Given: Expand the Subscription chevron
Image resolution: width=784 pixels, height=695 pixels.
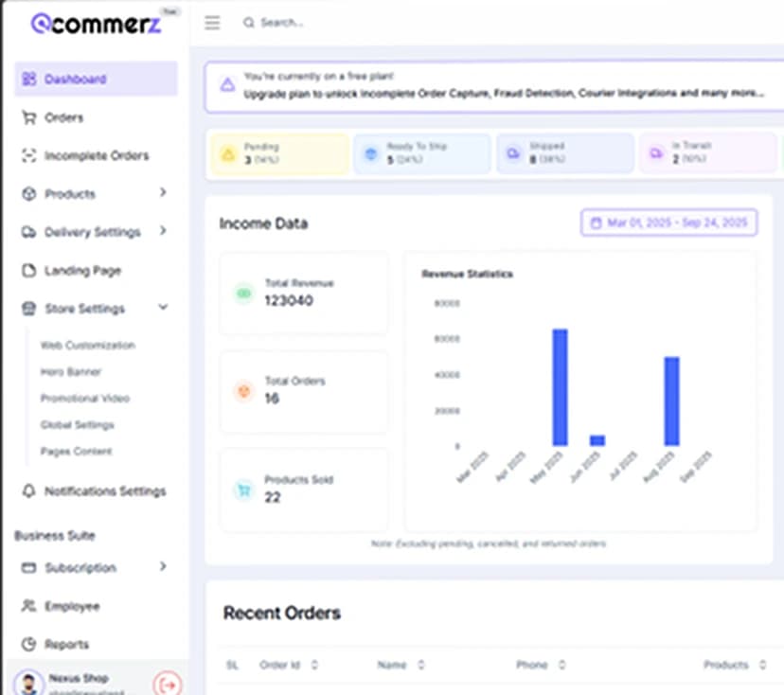Looking at the screenshot, I should pos(163,566).
